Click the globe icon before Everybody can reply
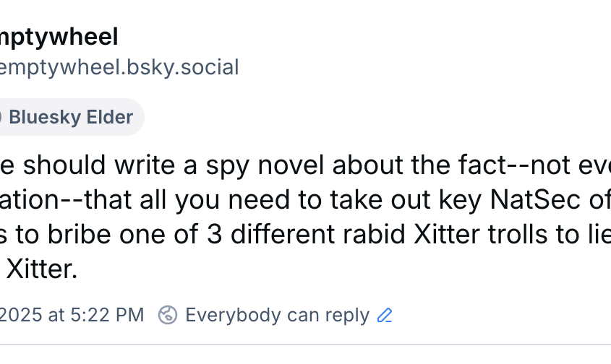 (168, 315)
